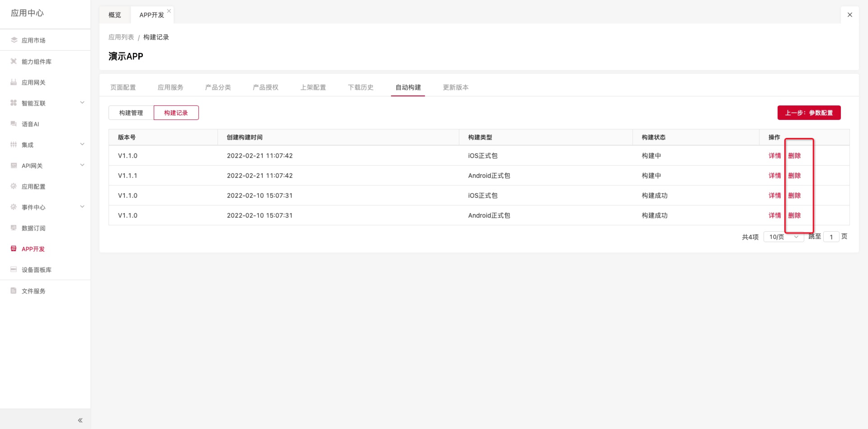The image size is (868, 429).
Task: Click the 语音AI sidebar icon
Action: (14, 124)
